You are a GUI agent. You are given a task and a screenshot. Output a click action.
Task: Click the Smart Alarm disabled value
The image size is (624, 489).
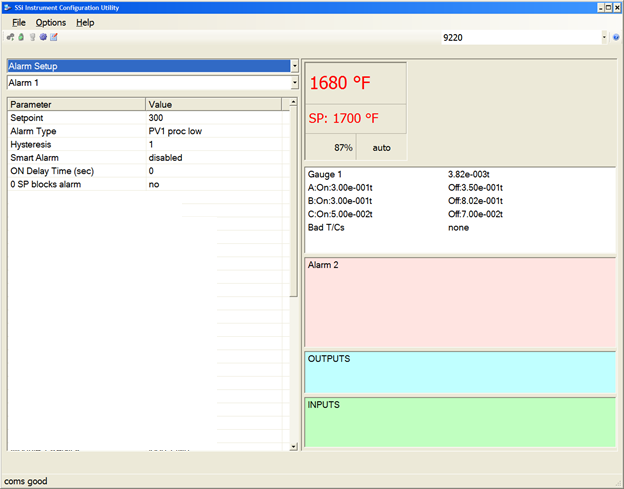pyautogui.click(x=166, y=157)
